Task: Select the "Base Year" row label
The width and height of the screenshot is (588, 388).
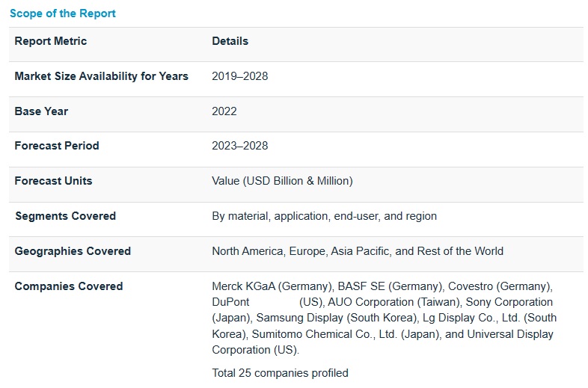Action: pyautogui.click(x=41, y=111)
